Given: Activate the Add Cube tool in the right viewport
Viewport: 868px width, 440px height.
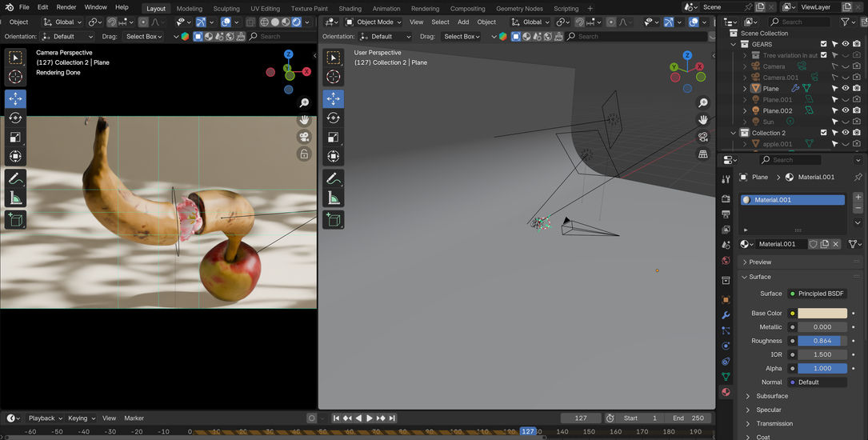Looking at the screenshot, I should (x=334, y=219).
